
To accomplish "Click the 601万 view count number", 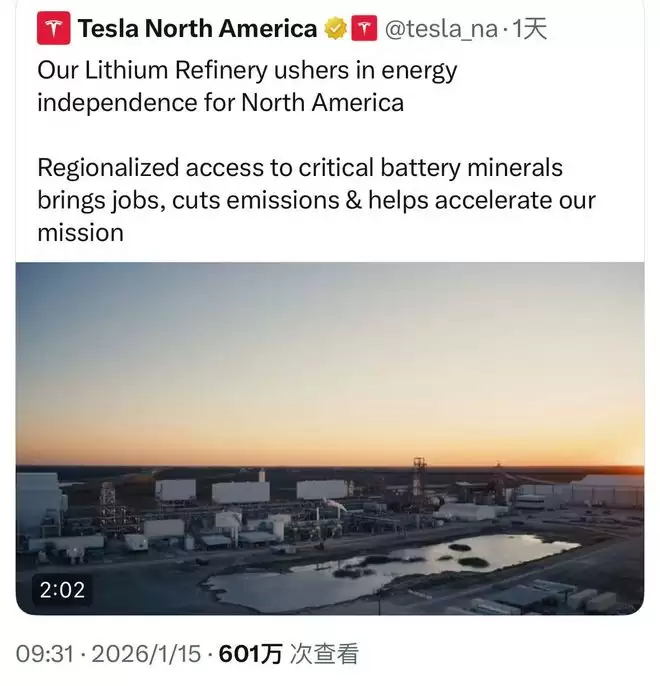I will (250, 654).
